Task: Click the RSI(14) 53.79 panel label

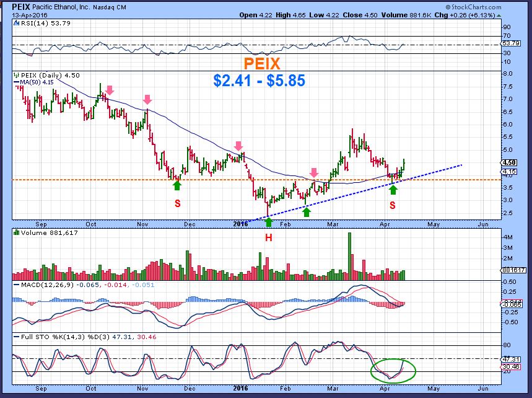Action: coord(45,23)
